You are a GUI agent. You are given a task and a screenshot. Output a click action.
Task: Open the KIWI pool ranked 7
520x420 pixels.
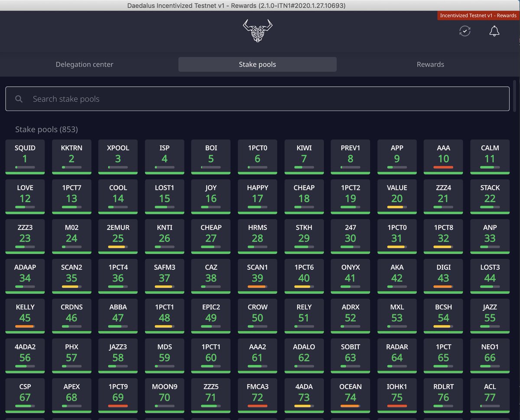(x=304, y=157)
